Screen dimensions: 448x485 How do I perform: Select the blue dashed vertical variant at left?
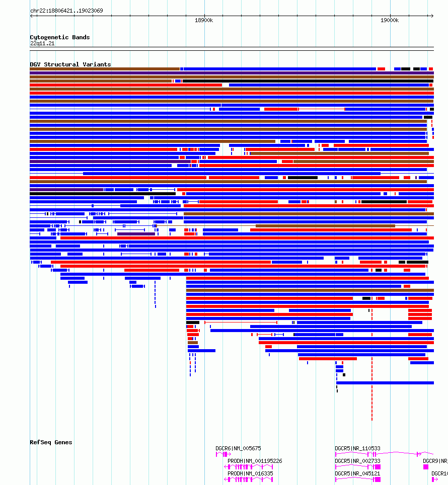pos(155,294)
